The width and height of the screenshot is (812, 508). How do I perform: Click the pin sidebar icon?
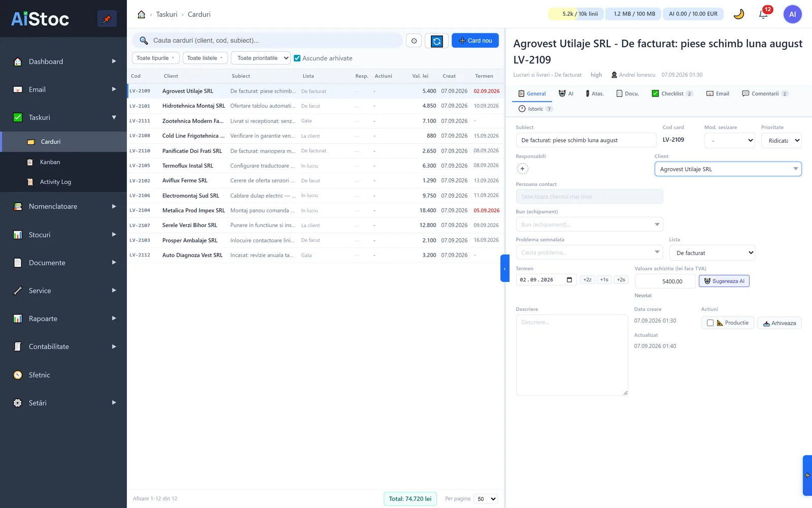(107, 19)
